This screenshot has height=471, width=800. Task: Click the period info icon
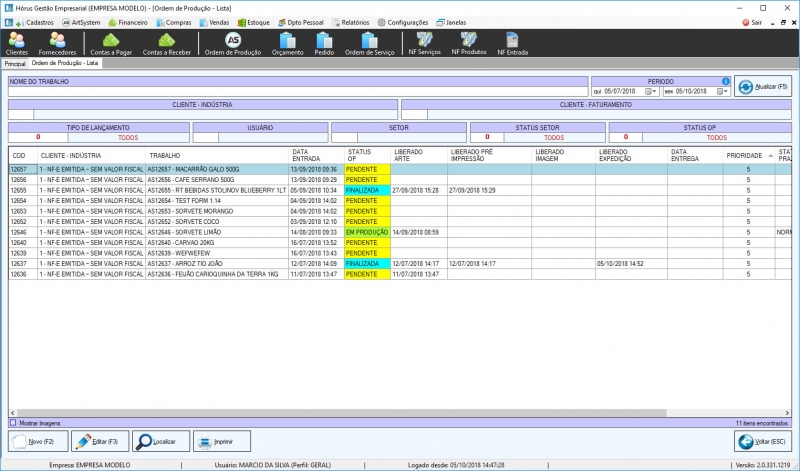pos(726,81)
